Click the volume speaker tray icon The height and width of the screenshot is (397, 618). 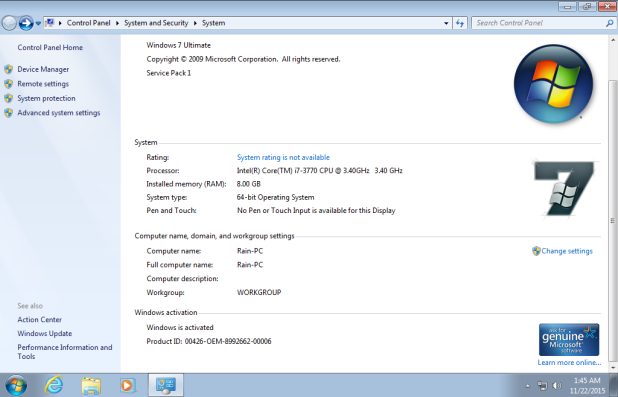coord(557,386)
